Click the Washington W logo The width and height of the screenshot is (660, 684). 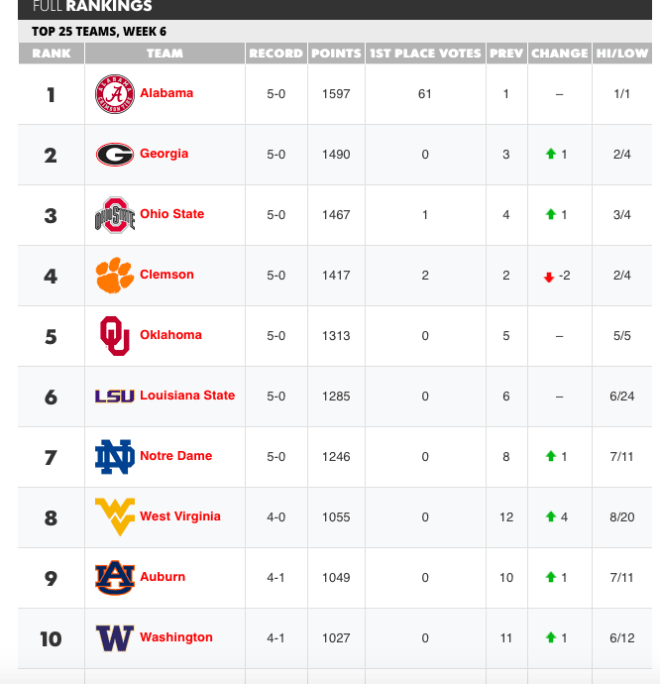tap(115, 638)
